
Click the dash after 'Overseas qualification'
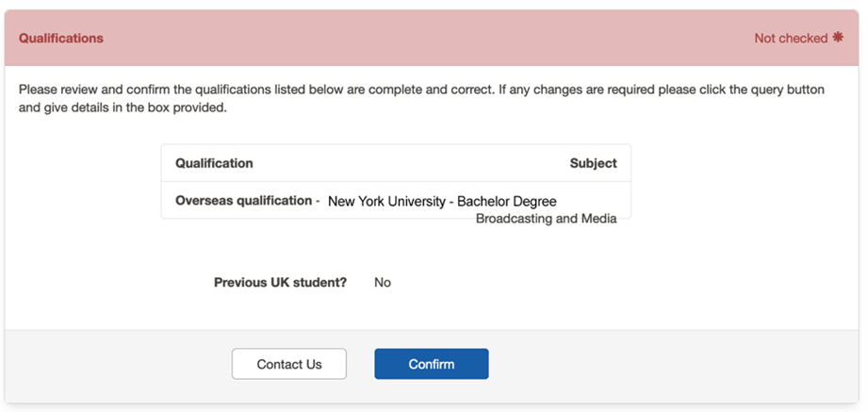coord(318,201)
